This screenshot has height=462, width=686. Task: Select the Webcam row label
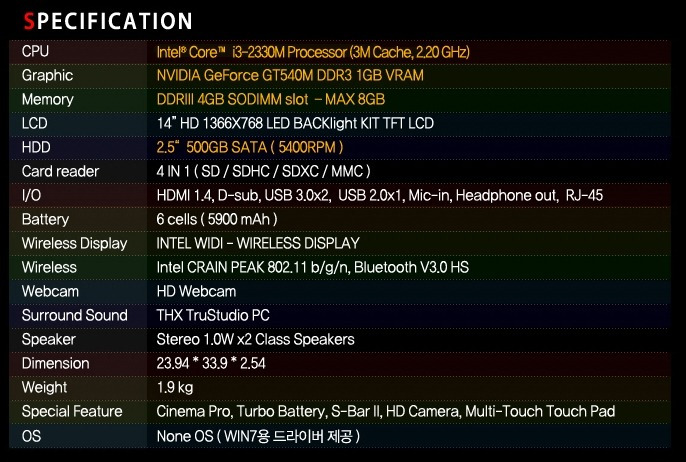coord(50,291)
